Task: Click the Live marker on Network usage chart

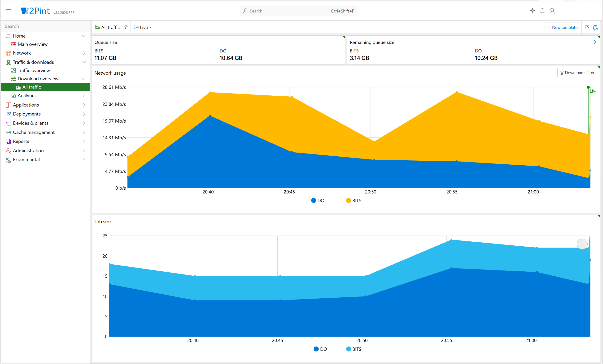Action: [x=588, y=87]
